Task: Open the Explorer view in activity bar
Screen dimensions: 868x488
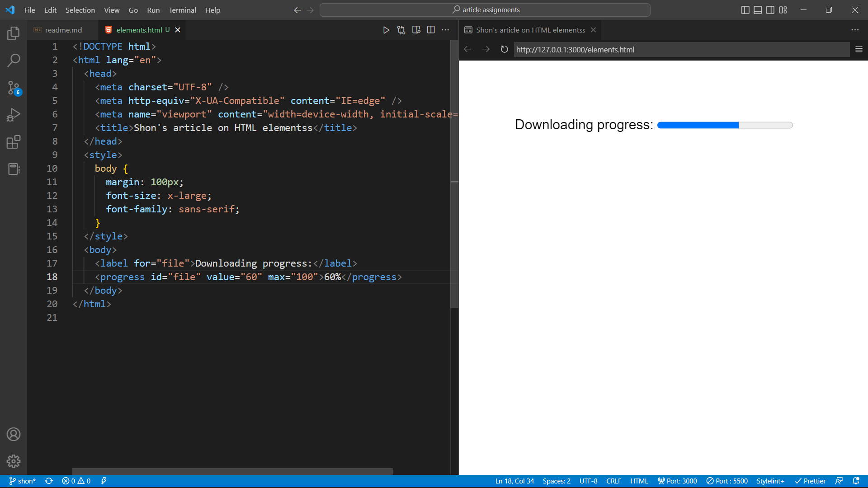Action: tap(14, 33)
